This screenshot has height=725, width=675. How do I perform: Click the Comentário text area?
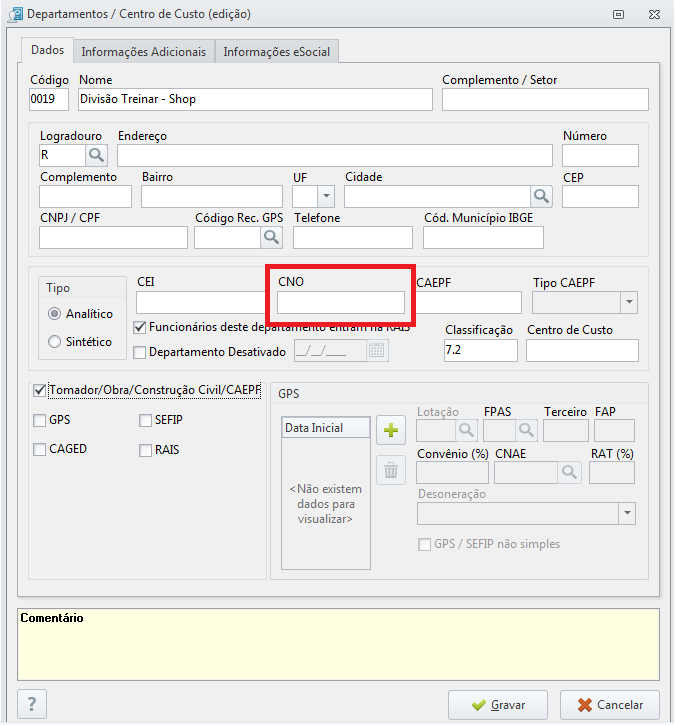click(338, 645)
